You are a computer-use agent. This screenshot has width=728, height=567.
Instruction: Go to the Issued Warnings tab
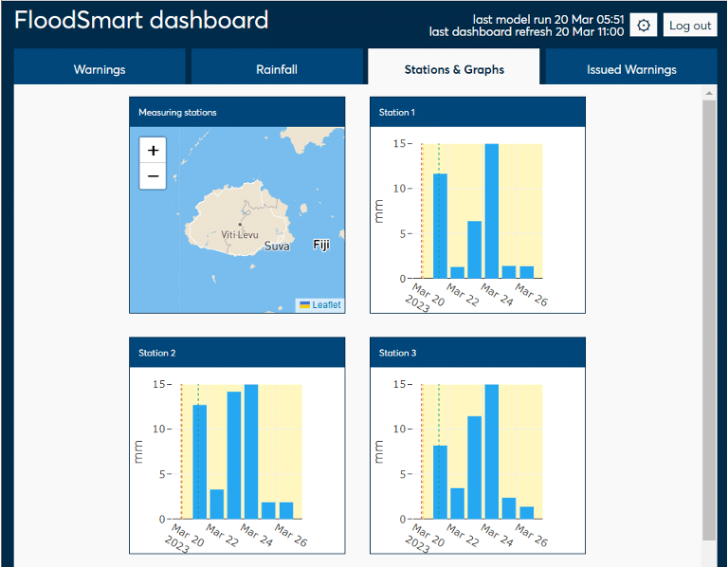[631, 69]
